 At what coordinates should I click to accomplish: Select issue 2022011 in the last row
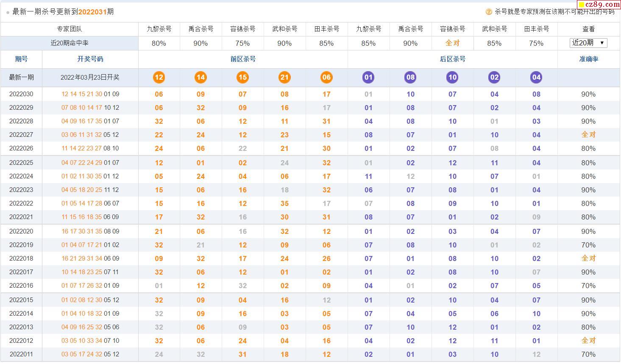pos(21,354)
